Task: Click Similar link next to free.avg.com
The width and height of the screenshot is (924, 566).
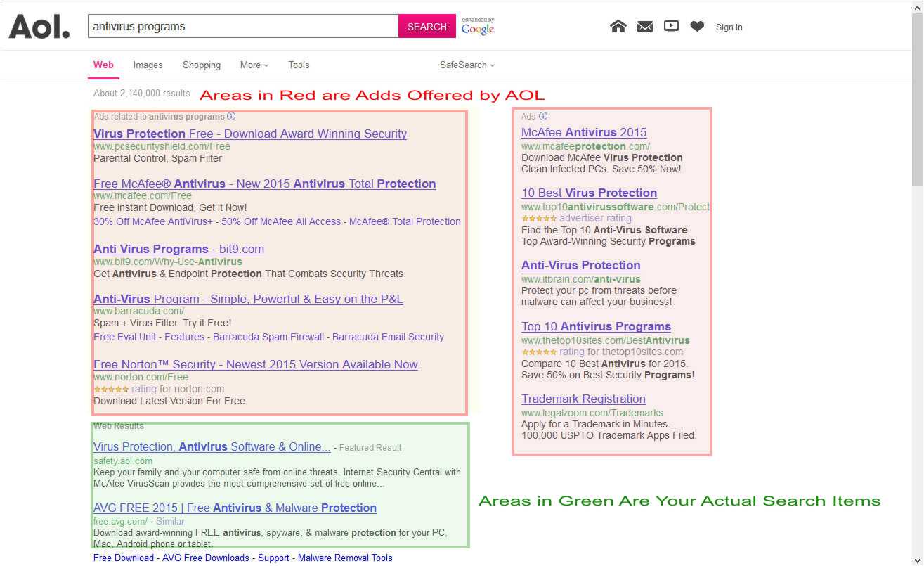Action: [x=170, y=522]
